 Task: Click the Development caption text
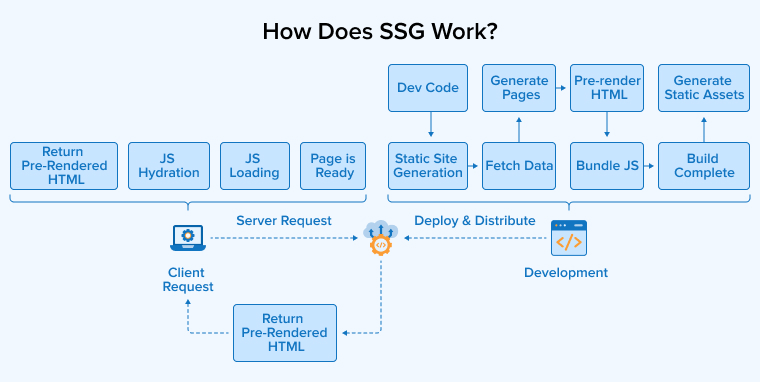coord(566,272)
